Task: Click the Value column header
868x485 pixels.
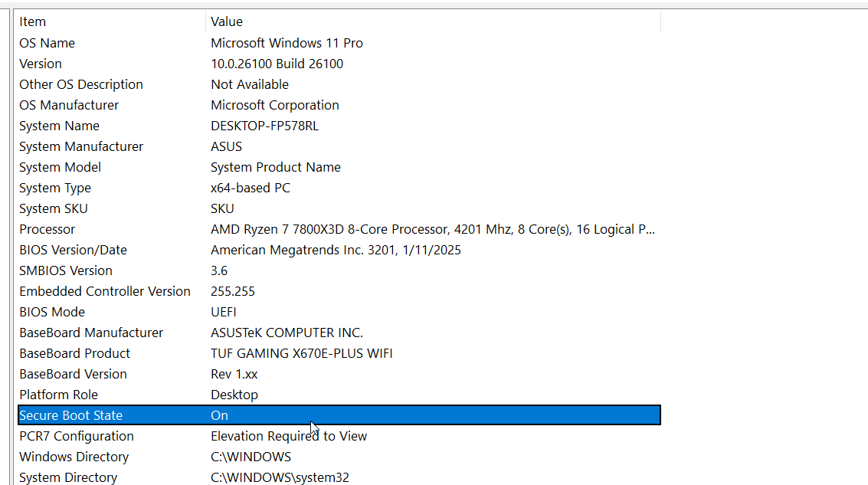Action: (x=227, y=22)
